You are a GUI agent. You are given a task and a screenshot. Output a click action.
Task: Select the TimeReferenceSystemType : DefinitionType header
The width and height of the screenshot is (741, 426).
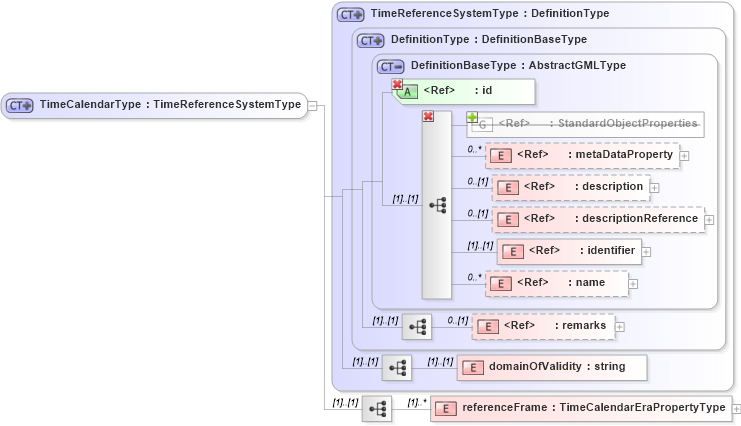point(490,14)
